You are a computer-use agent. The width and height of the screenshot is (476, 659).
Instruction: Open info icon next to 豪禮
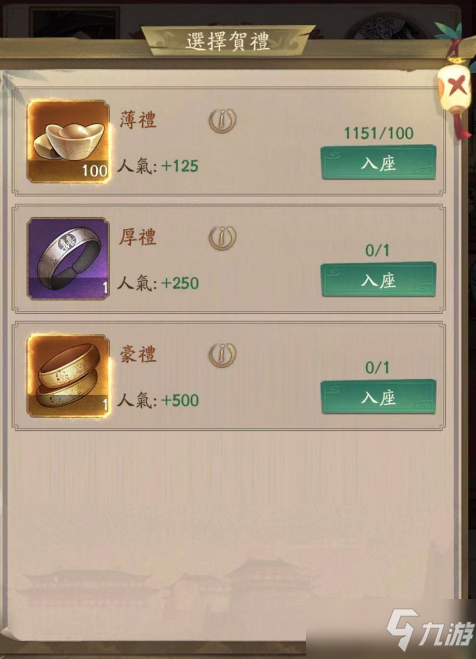click(222, 355)
